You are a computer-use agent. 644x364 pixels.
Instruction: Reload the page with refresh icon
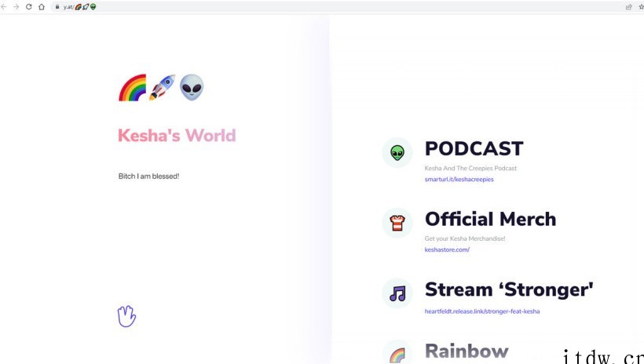(x=29, y=7)
